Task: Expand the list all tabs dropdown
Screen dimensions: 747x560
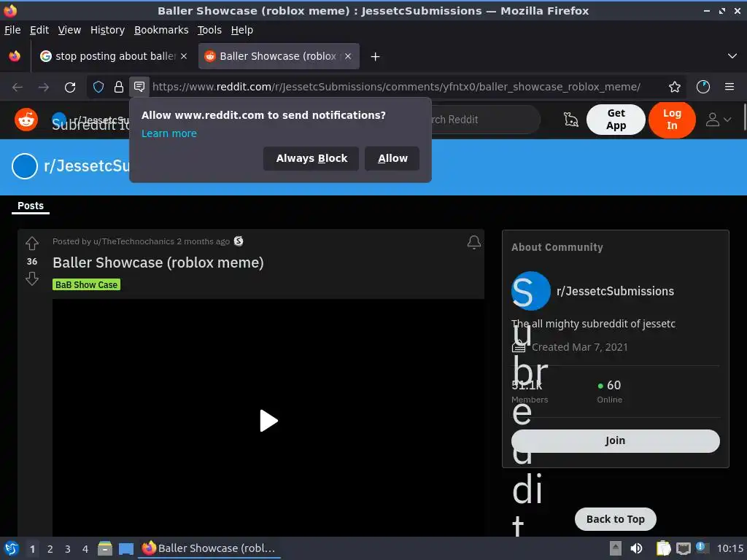Action: click(x=732, y=56)
